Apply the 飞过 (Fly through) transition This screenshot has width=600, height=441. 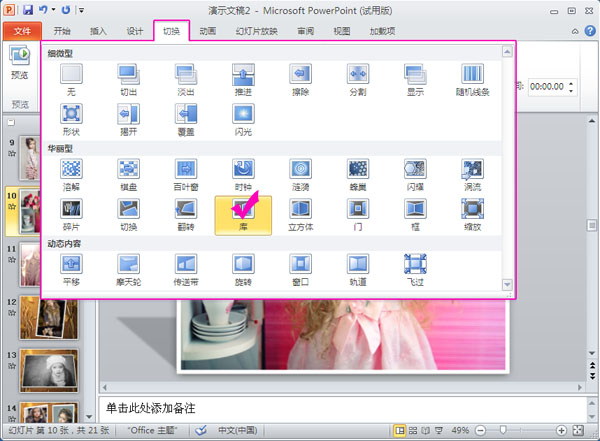(x=414, y=269)
